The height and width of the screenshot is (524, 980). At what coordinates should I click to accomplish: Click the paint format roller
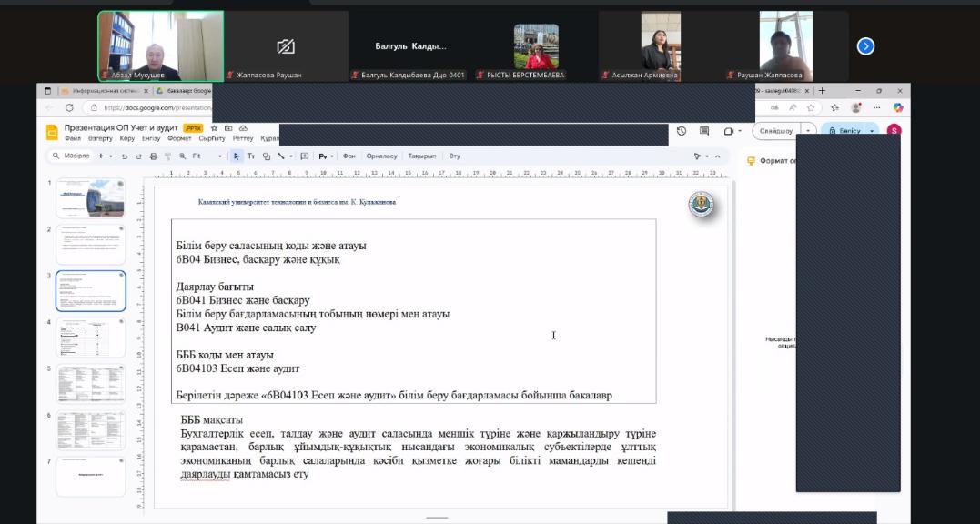(x=167, y=156)
